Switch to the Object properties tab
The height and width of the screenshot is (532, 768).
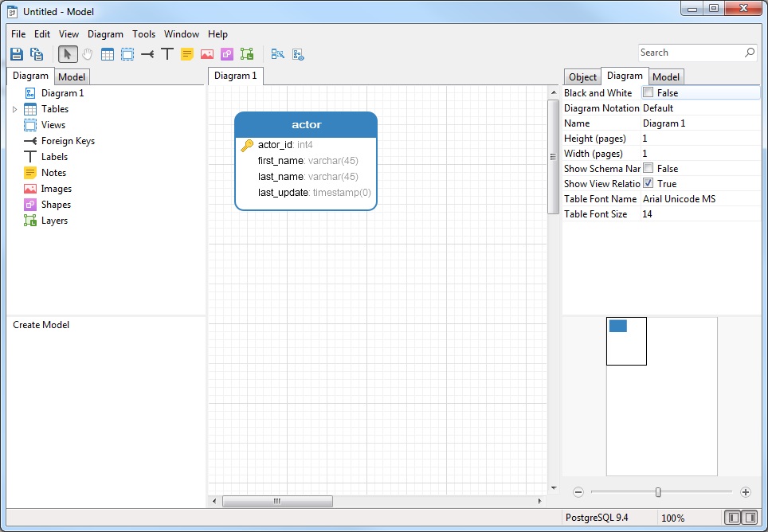tap(582, 76)
